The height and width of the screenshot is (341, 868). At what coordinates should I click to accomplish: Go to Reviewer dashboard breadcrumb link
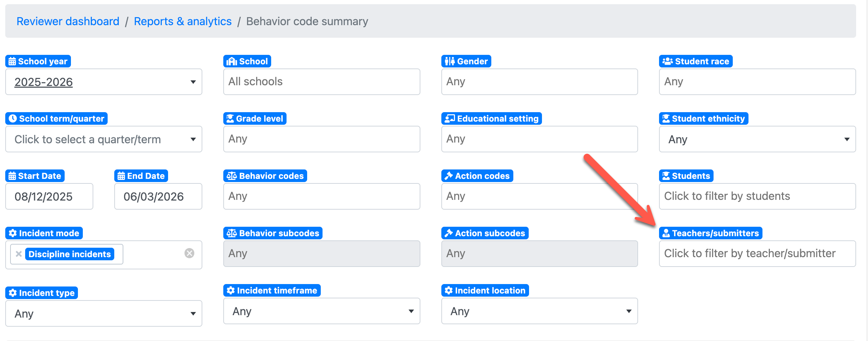click(x=68, y=21)
